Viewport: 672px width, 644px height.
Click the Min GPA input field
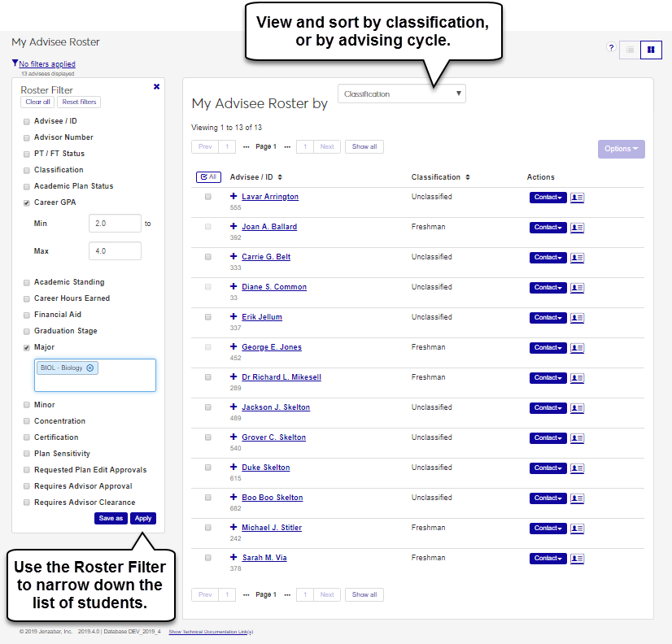click(x=115, y=223)
